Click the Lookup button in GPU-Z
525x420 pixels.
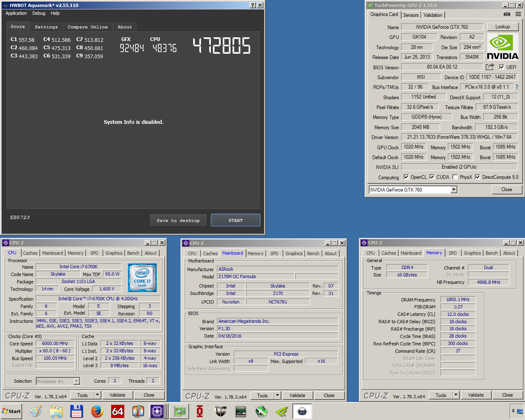tap(503, 27)
